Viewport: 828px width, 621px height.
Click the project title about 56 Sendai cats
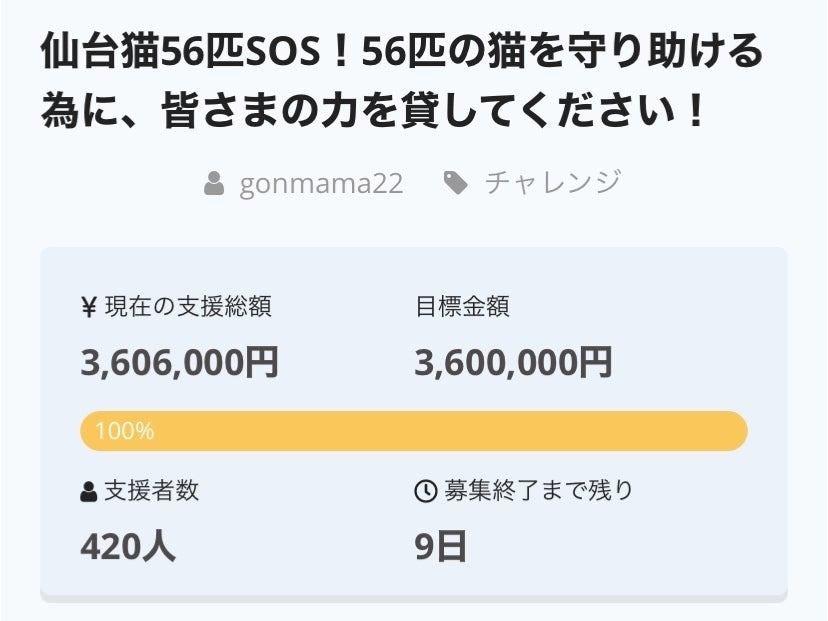click(402, 53)
